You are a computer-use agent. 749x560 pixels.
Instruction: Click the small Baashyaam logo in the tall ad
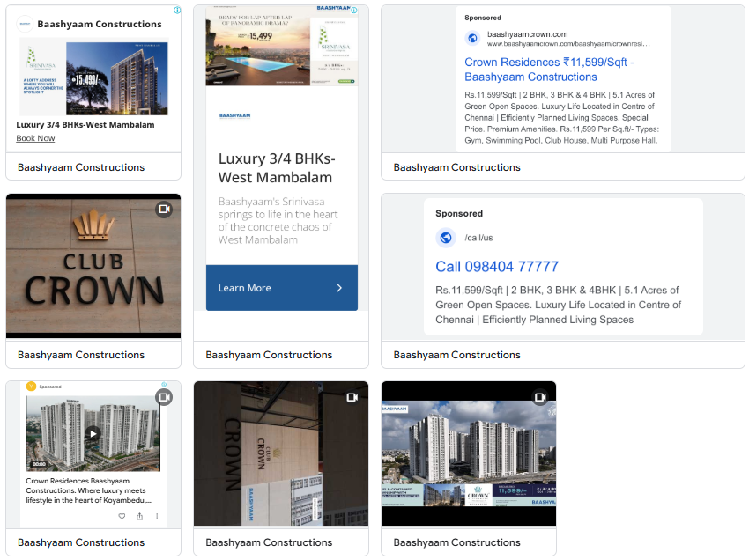coord(234,115)
